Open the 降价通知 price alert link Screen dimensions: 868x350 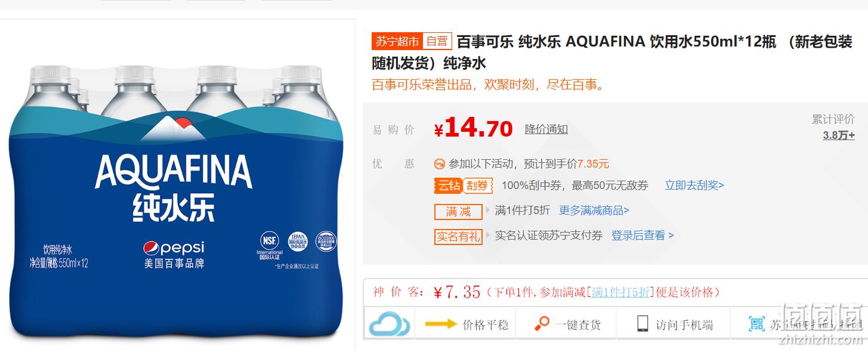546,129
